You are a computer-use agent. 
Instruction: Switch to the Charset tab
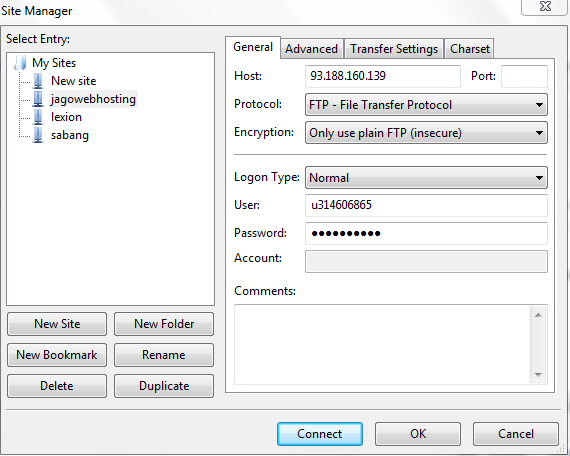[x=469, y=49]
